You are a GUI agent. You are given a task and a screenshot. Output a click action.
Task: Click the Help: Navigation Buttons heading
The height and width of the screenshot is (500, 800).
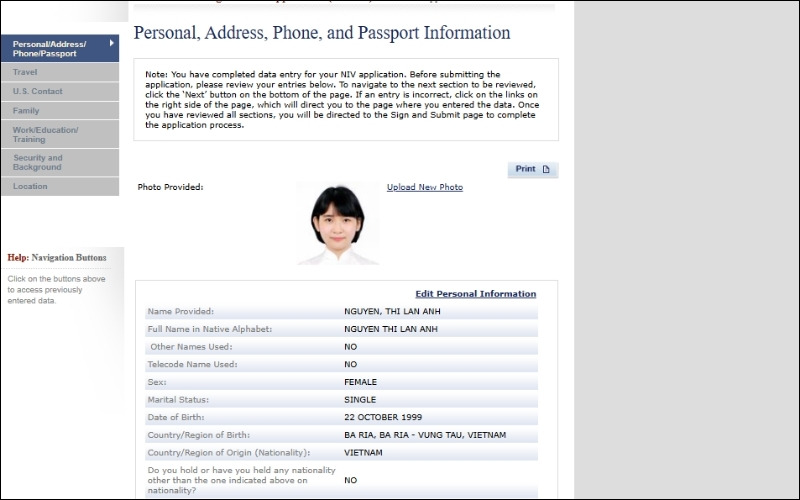click(x=57, y=257)
